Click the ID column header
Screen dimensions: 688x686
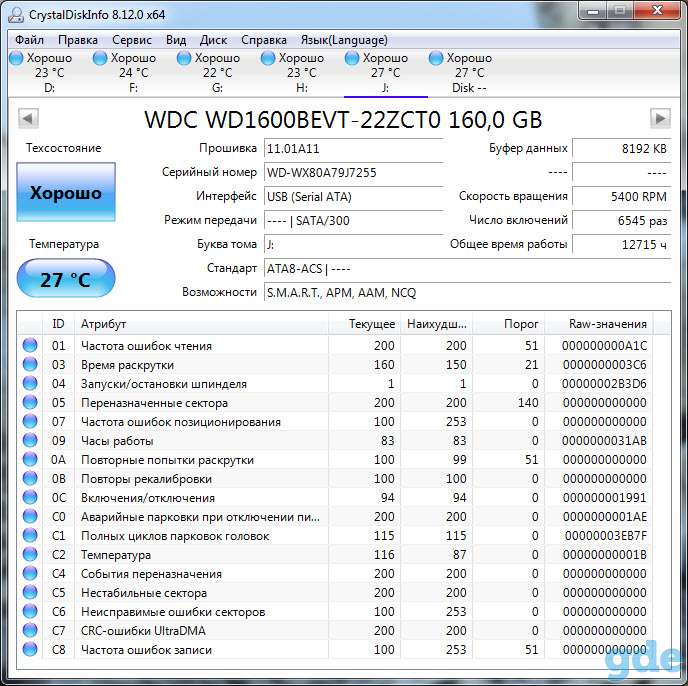tap(58, 324)
